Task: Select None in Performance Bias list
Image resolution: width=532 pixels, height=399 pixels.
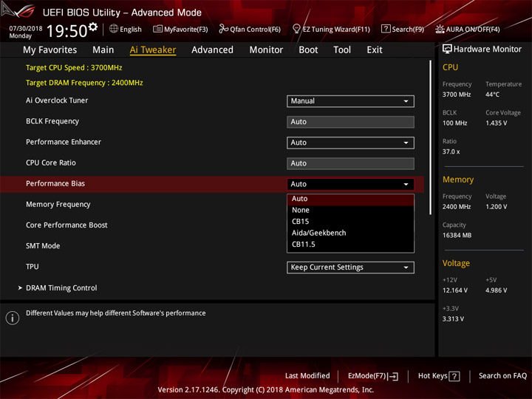Action: pyautogui.click(x=350, y=211)
